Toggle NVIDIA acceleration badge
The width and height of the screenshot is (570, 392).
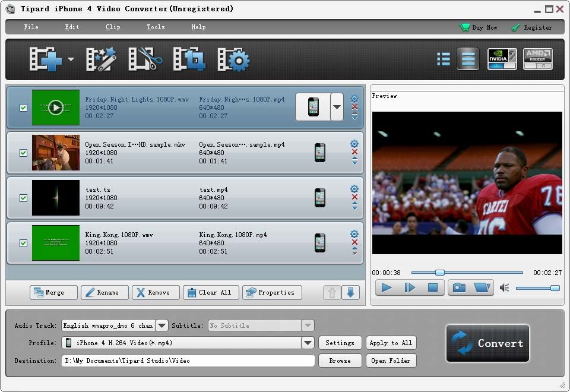coord(502,59)
